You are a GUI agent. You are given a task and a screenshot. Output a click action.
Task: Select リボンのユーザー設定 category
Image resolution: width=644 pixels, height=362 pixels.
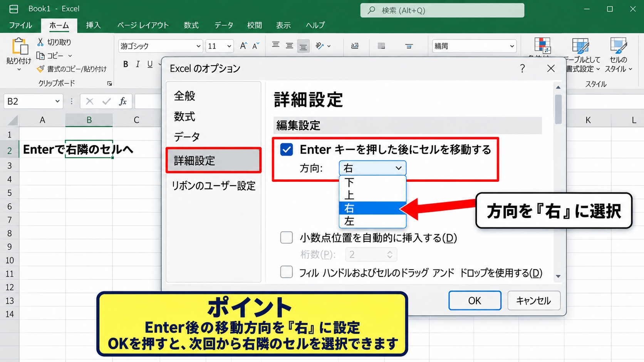coord(213,186)
